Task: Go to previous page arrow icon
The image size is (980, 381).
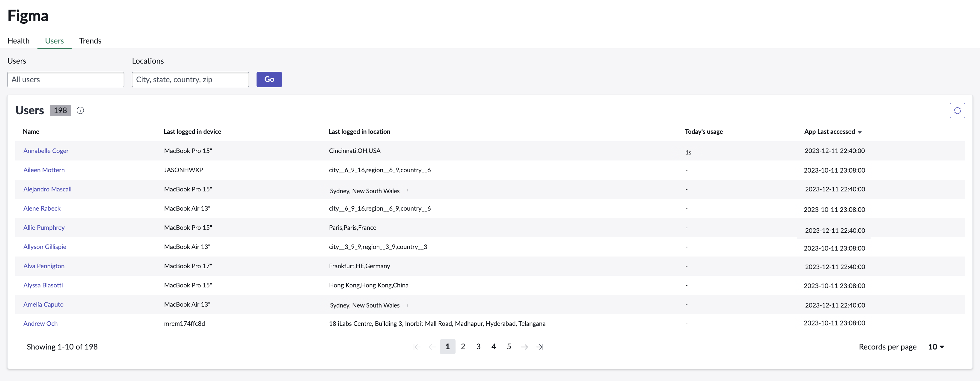Action: point(432,347)
